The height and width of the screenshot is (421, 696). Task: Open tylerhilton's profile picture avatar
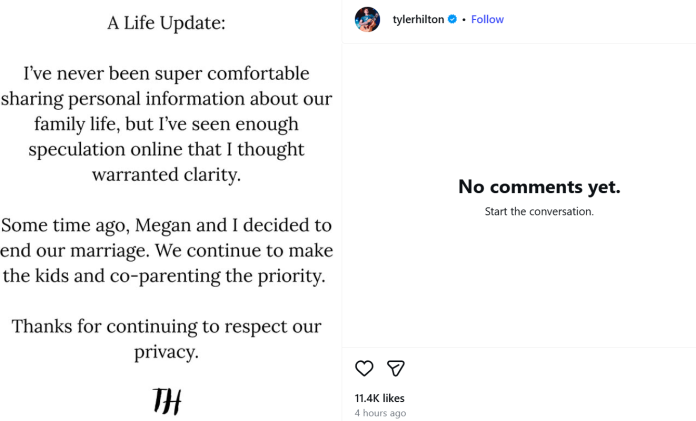(x=367, y=19)
